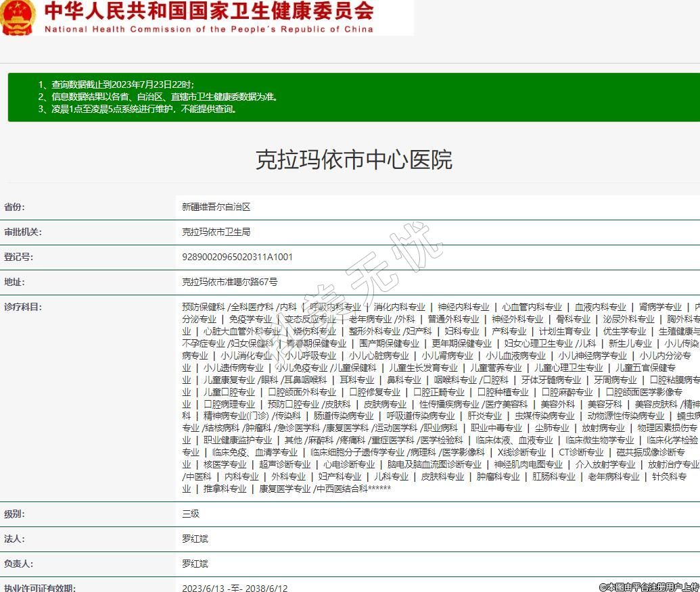
Task: Click the 本图由平台注册用户上传 watermark text
Action: 649,587
